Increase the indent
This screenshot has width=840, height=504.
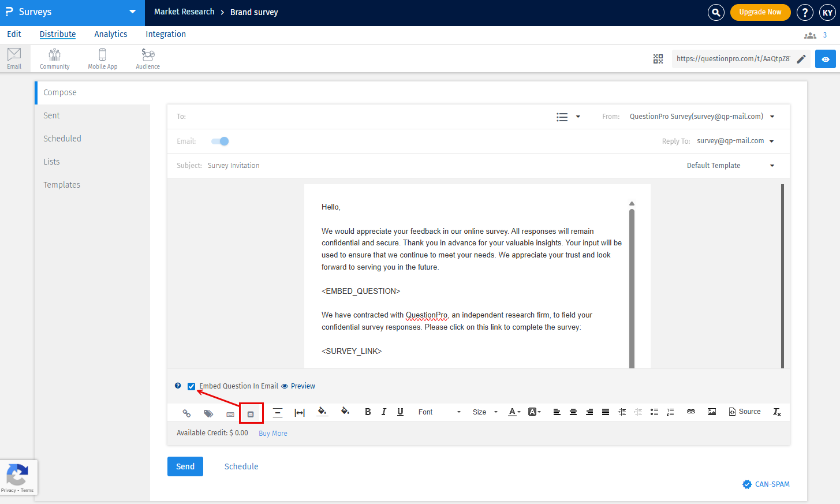pyautogui.click(x=622, y=412)
